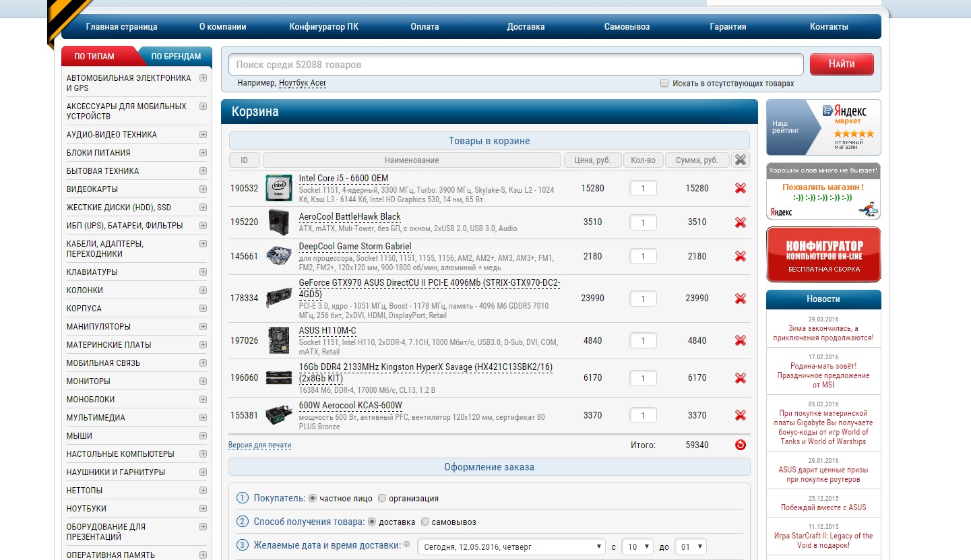Viewport: 971px width, 560px height.
Task: Open GeForce GTX970 video card thumbnail
Action: click(x=278, y=299)
